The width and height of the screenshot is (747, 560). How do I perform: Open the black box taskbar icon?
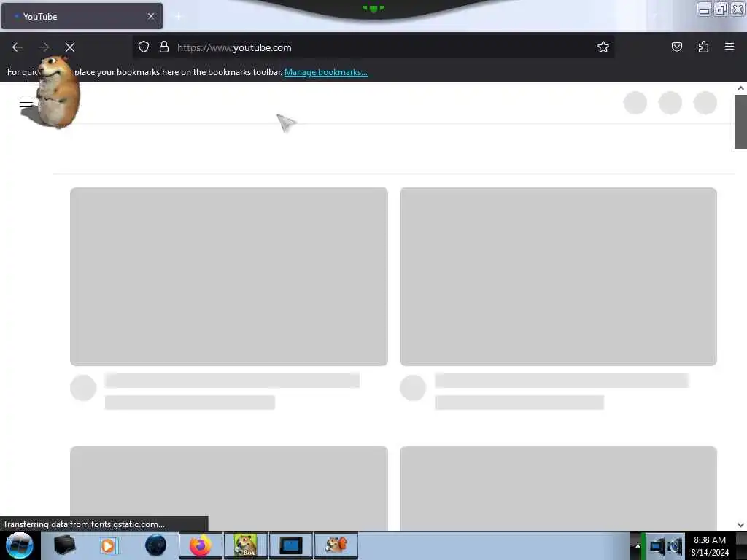[x=64, y=545]
